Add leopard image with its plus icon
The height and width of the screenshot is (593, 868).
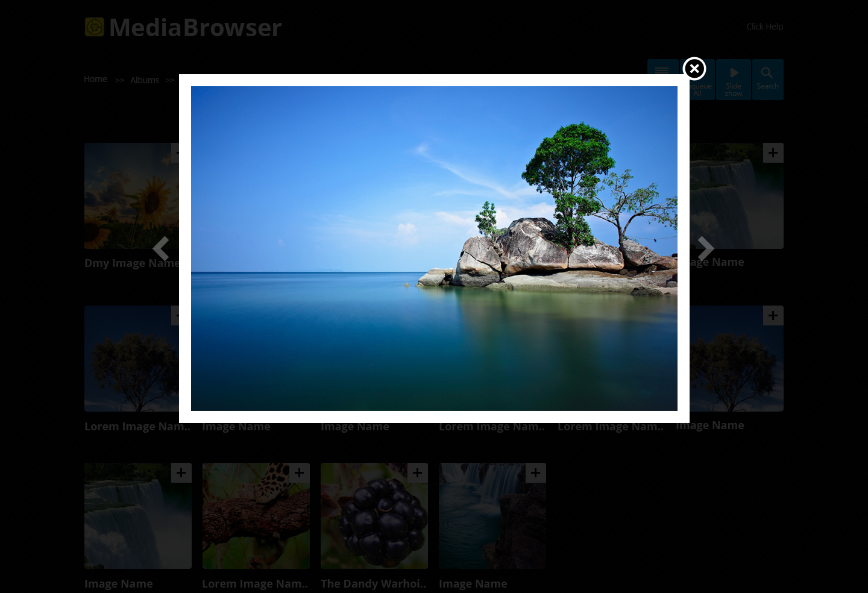[x=300, y=473]
